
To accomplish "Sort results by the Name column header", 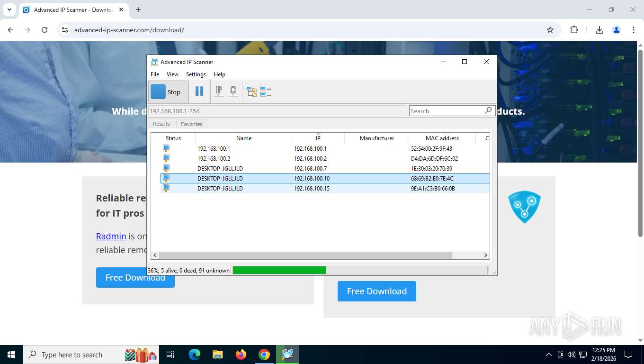I will 244,138.
